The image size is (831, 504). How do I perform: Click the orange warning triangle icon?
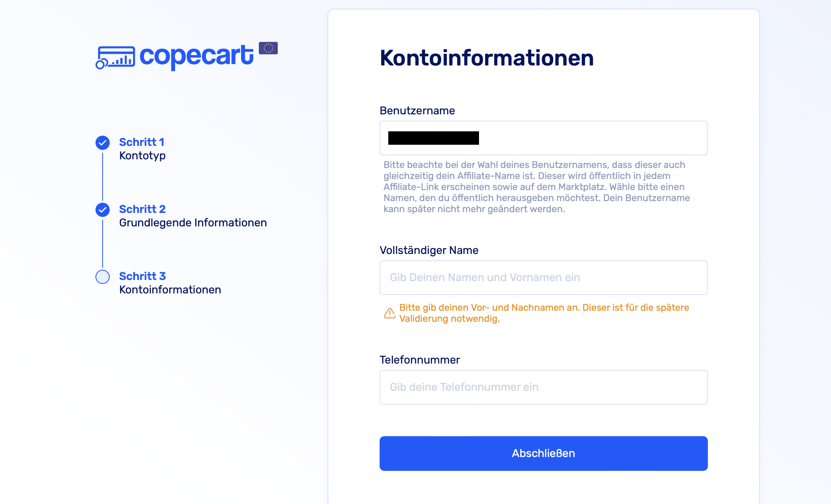tap(389, 313)
